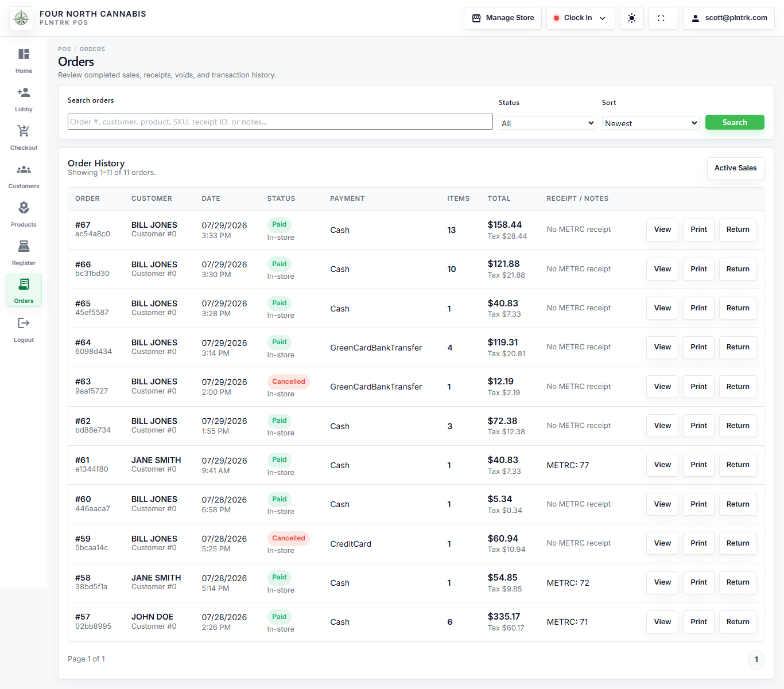
Task: Select the Orders sidebar tab
Action: (x=24, y=291)
